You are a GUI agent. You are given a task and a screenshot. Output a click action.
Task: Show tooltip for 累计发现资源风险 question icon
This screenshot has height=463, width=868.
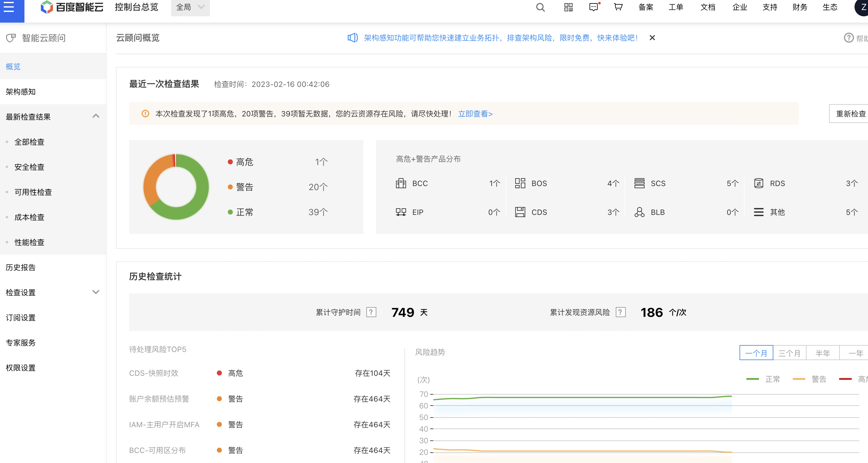tap(620, 312)
